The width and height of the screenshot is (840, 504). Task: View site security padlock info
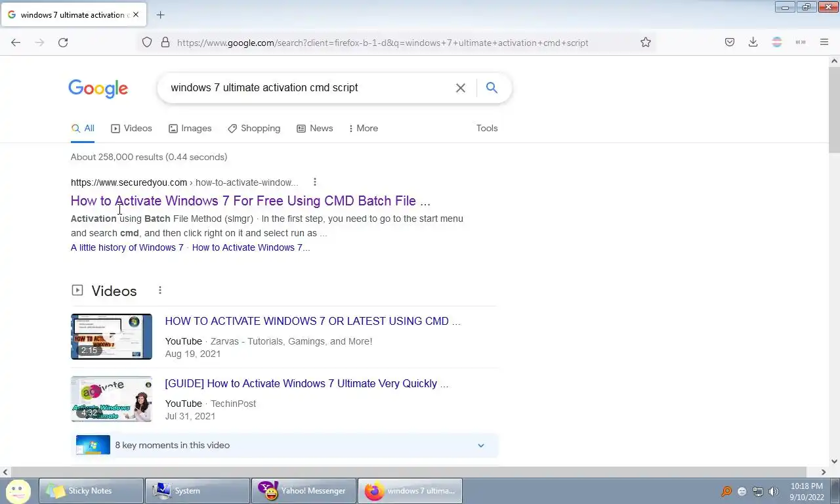tap(165, 42)
